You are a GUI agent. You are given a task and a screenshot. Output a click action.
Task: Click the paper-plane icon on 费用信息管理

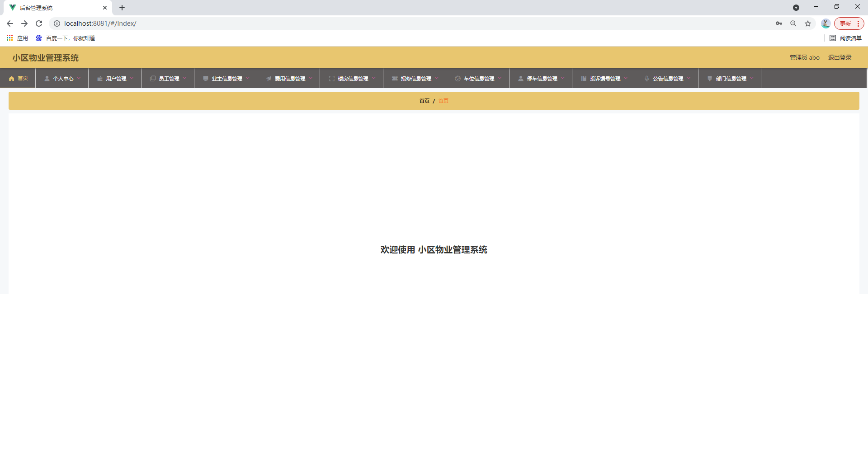(x=269, y=78)
